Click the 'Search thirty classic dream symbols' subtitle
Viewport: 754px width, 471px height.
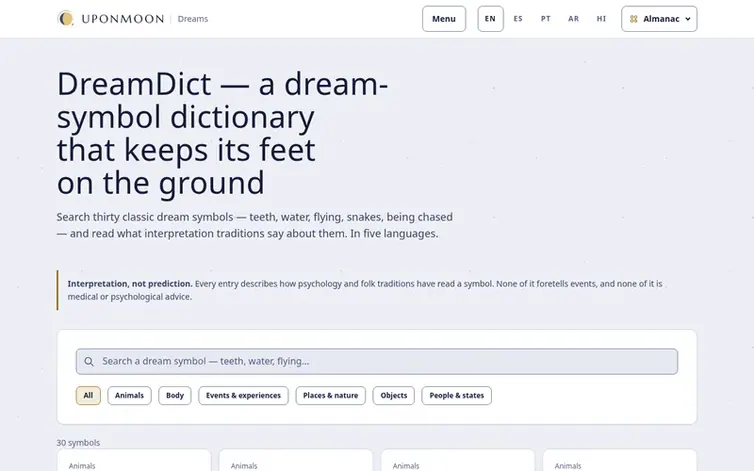click(x=254, y=225)
